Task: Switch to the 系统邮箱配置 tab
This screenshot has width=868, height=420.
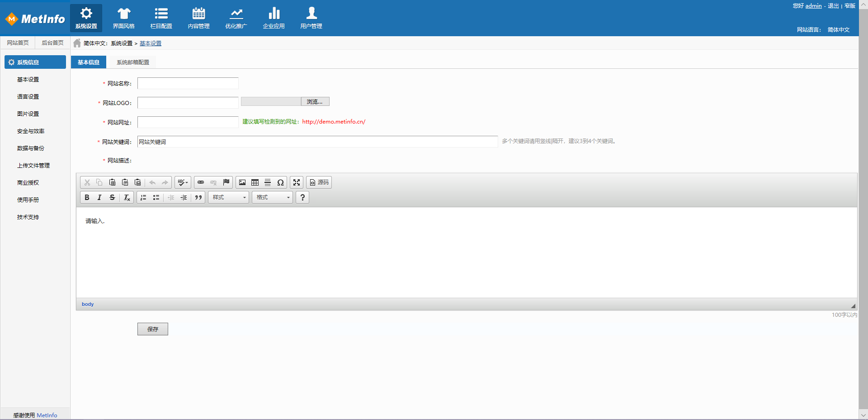Action: point(133,62)
